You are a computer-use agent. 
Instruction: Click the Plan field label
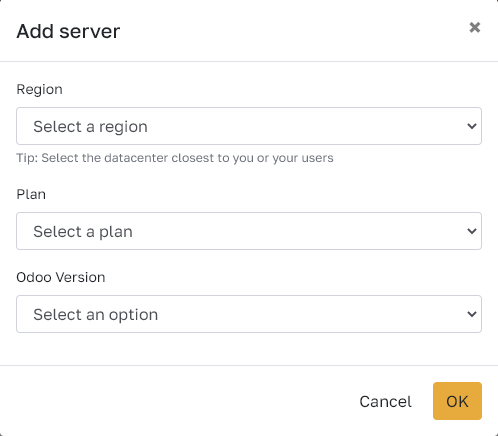pos(31,194)
